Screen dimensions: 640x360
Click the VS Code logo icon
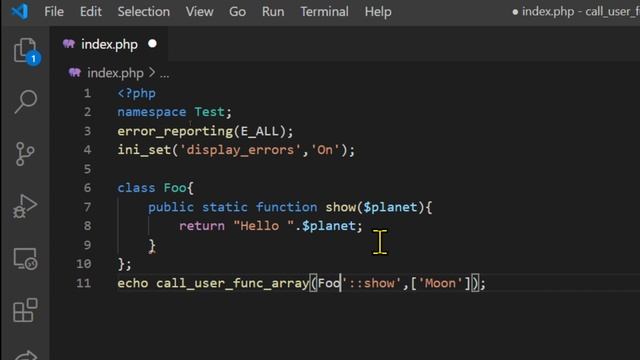pyautogui.click(x=19, y=11)
